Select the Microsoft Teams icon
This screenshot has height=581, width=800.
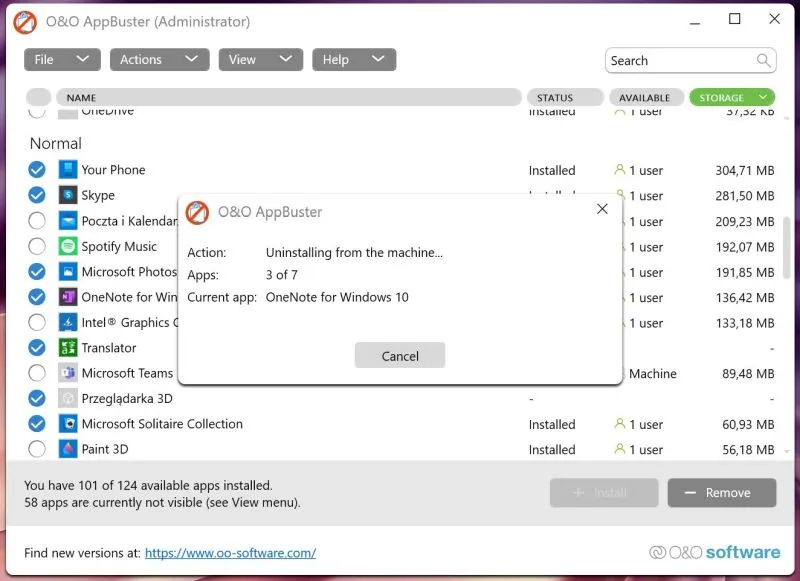(x=66, y=373)
